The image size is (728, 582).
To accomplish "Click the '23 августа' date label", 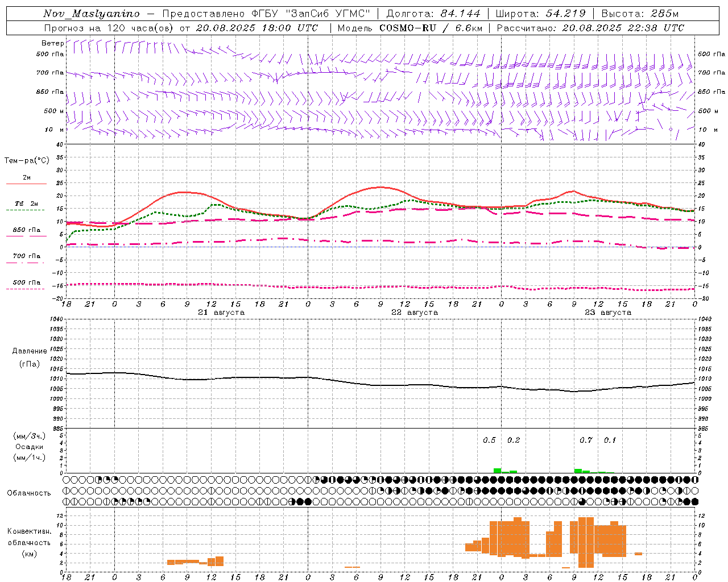I will (x=608, y=313).
